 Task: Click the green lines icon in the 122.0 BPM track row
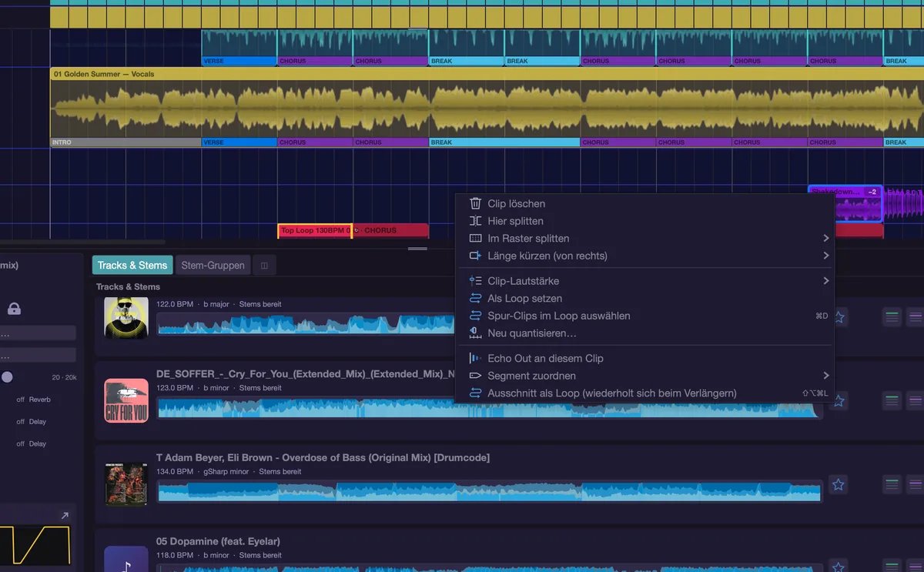tap(892, 316)
